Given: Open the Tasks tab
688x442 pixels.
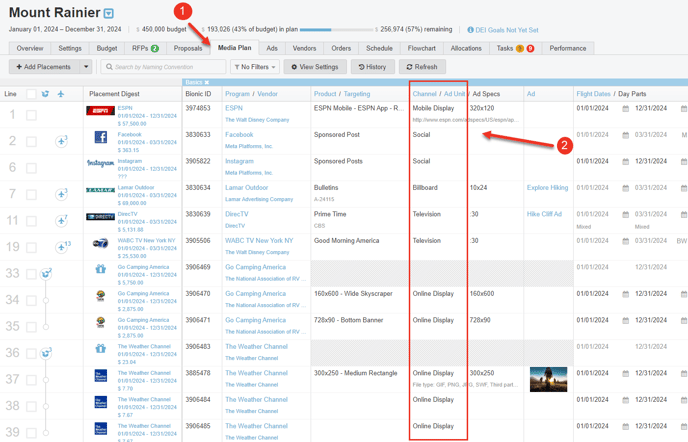Looking at the screenshot, I should (x=515, y=48).
